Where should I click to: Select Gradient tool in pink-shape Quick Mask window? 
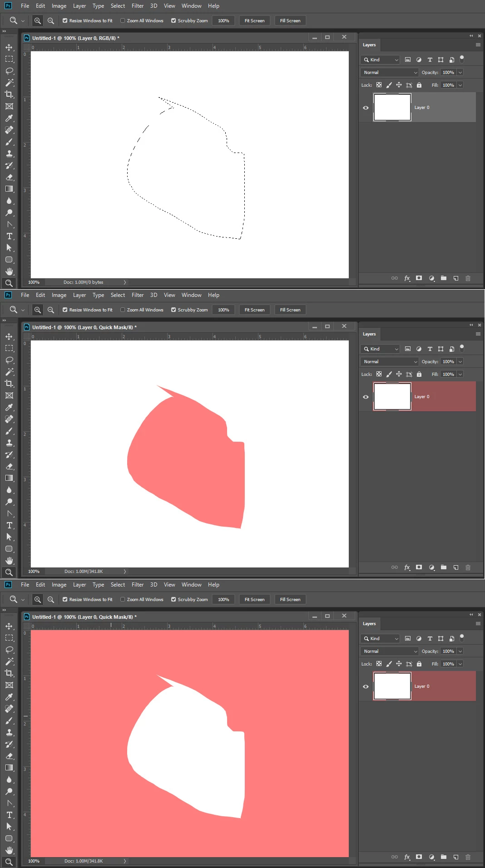click(x=9, y=478)
